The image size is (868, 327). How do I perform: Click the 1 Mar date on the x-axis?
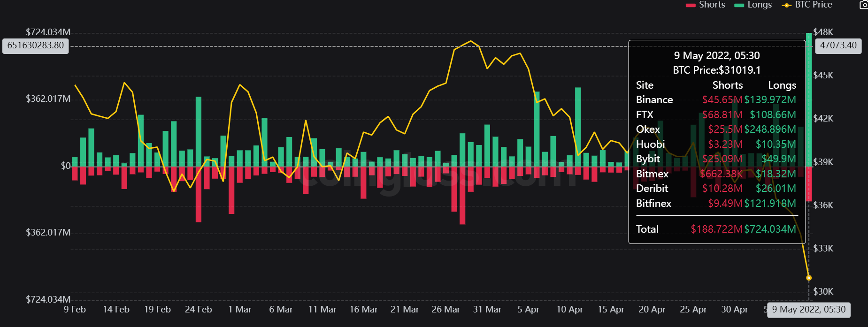(x=240, y=310)
